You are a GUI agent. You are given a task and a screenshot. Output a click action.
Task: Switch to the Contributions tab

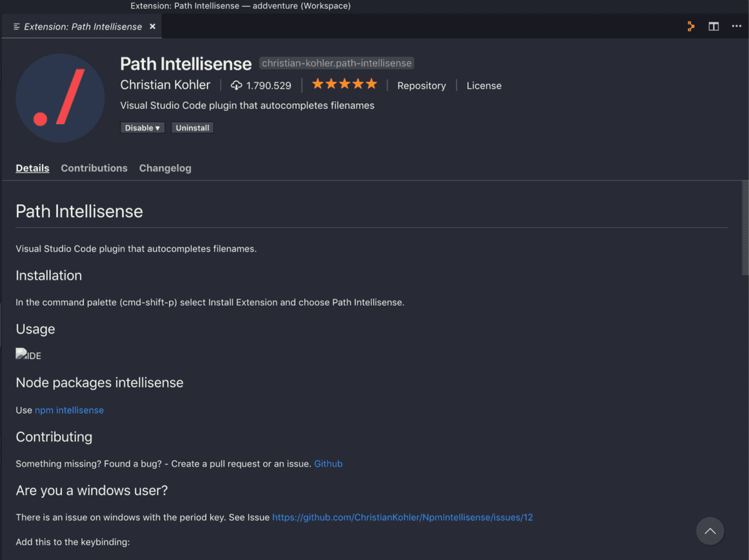pos(94,168)
